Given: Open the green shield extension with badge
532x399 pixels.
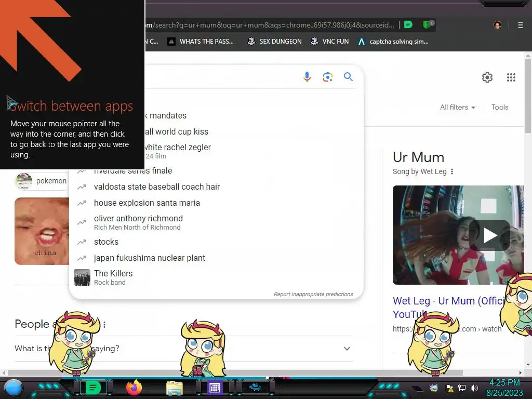Looking at the screenshot, I should click(428, 24).
